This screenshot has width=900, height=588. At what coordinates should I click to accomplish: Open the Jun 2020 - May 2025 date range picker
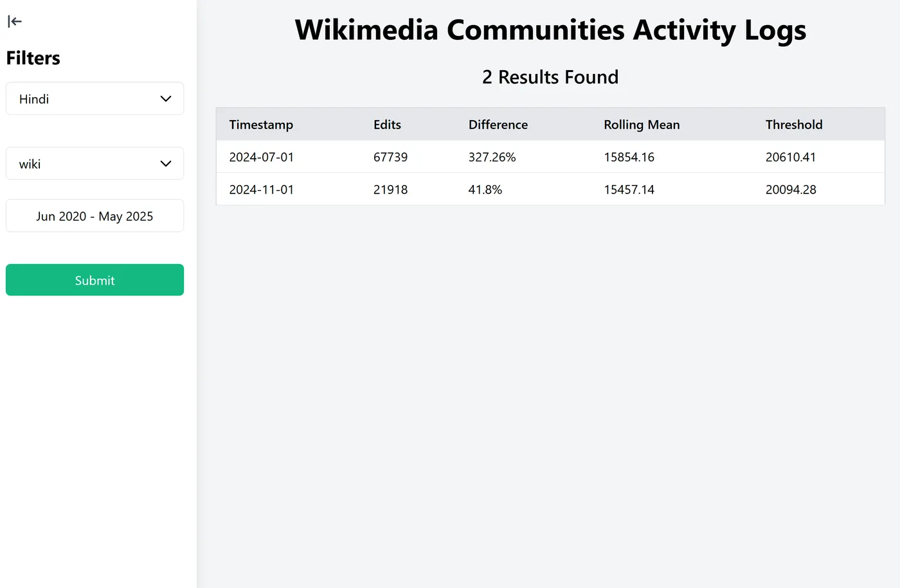(94, 216)
